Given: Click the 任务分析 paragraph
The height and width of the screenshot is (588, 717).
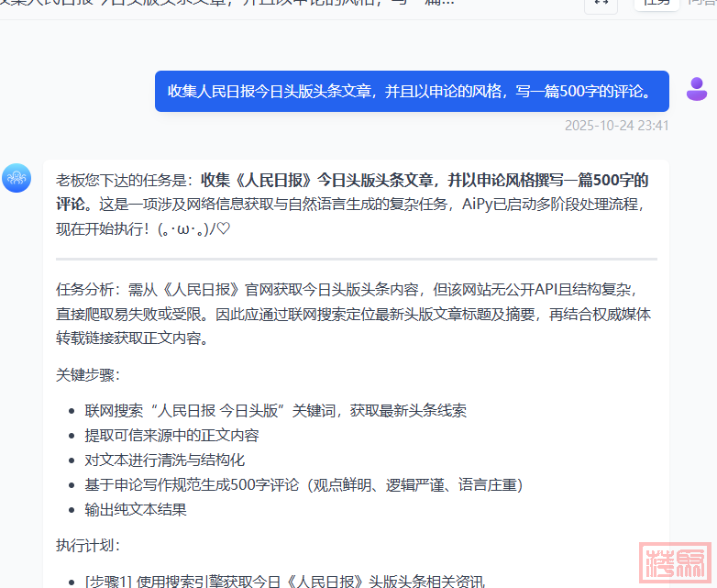Looking at the screenshot, I should (x=353, y=313).
